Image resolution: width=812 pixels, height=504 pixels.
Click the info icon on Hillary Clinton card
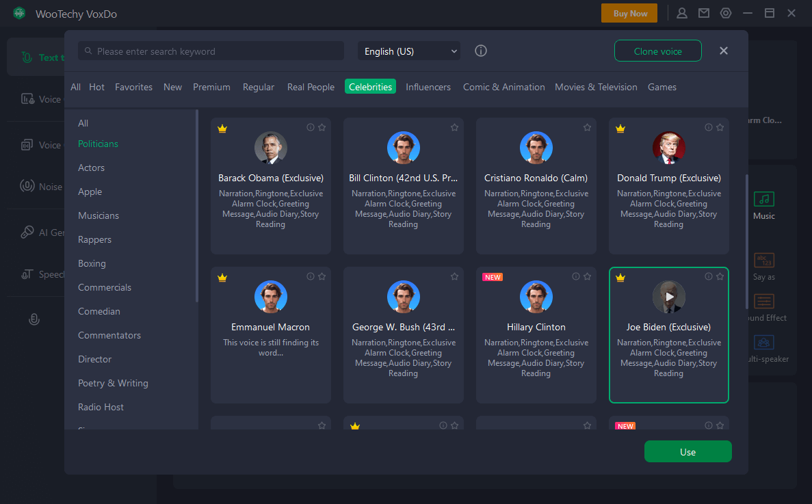coord(576,276)
